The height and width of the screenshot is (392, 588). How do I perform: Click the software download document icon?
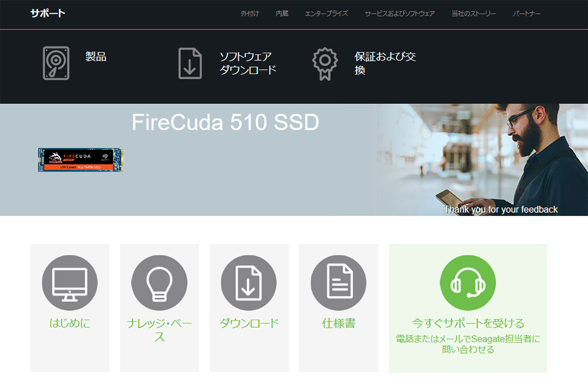tap(190, 63)
